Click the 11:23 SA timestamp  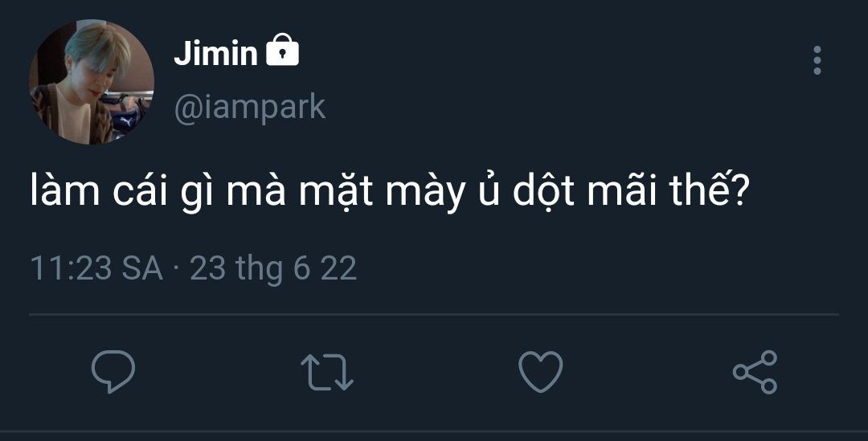[96, 268]
